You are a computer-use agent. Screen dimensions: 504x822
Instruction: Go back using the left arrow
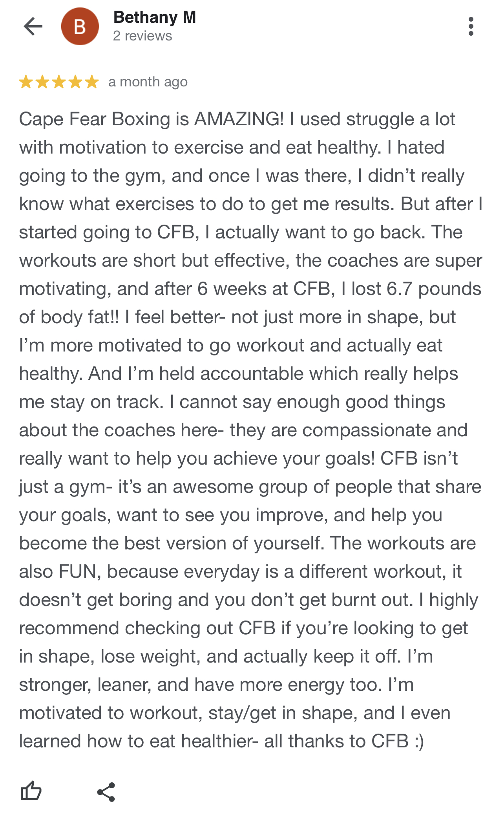(33, 26)
